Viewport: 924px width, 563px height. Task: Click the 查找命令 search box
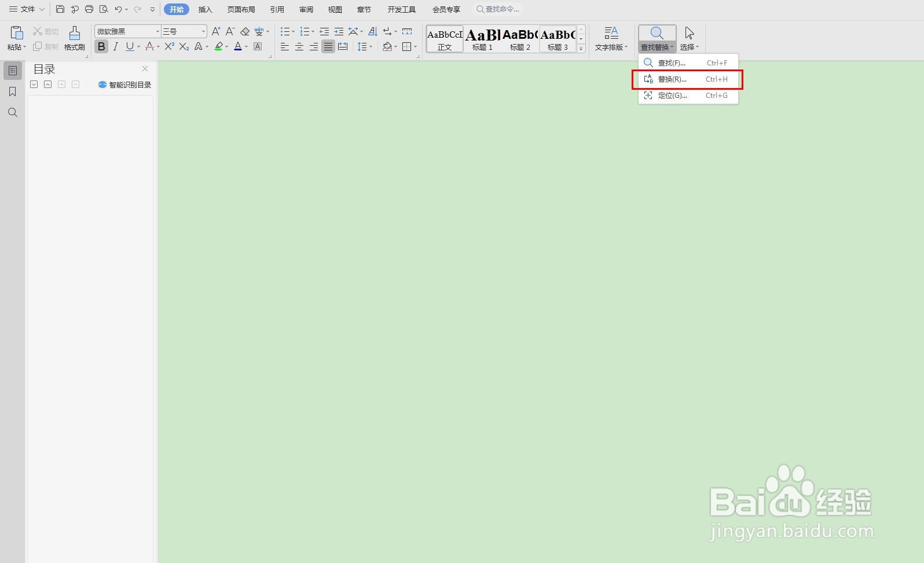(x=498, y=9)
